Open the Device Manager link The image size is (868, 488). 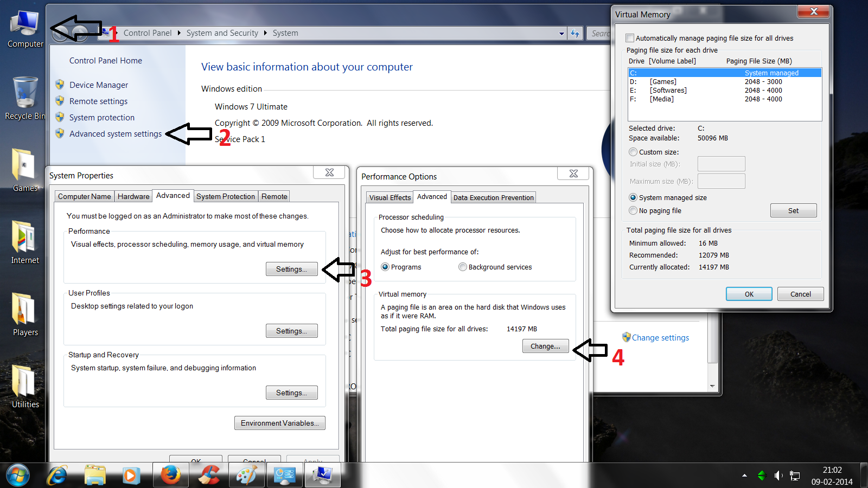point(99,85)
